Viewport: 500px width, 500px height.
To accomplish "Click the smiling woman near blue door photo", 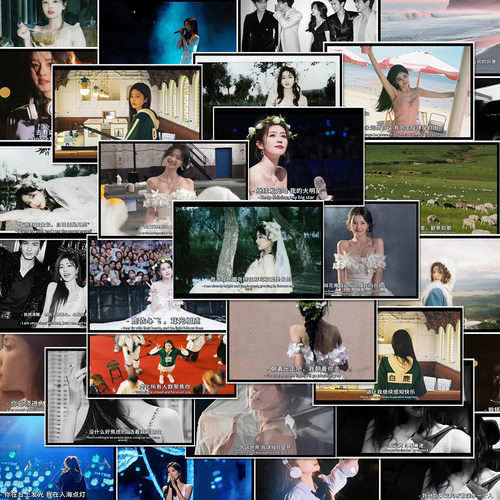I will [x=173, y=188].
